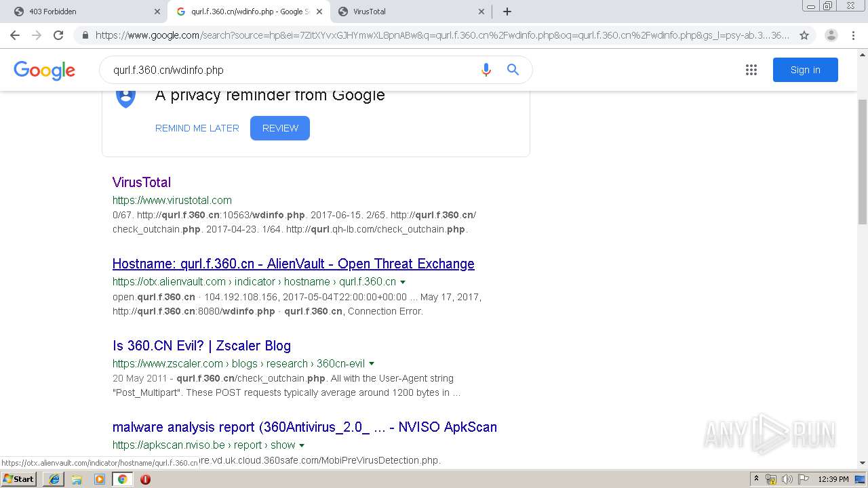Switch to the VirusTotal tab
This screenshot has width=868, height=488.
pos(411,12)
